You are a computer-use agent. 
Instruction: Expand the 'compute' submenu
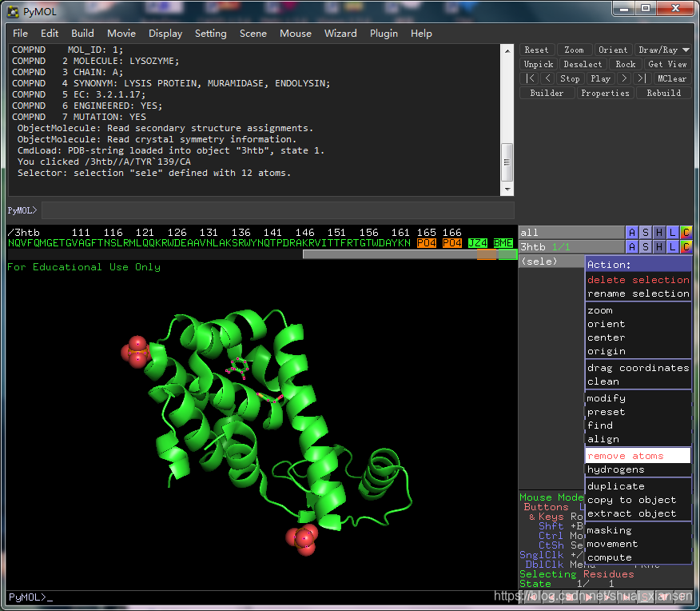(638, 558)
